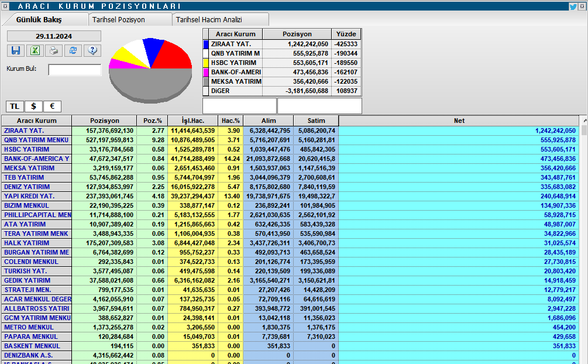Select HALK YATIRIM row
The image size is (588, 364).
click(290, 243)
